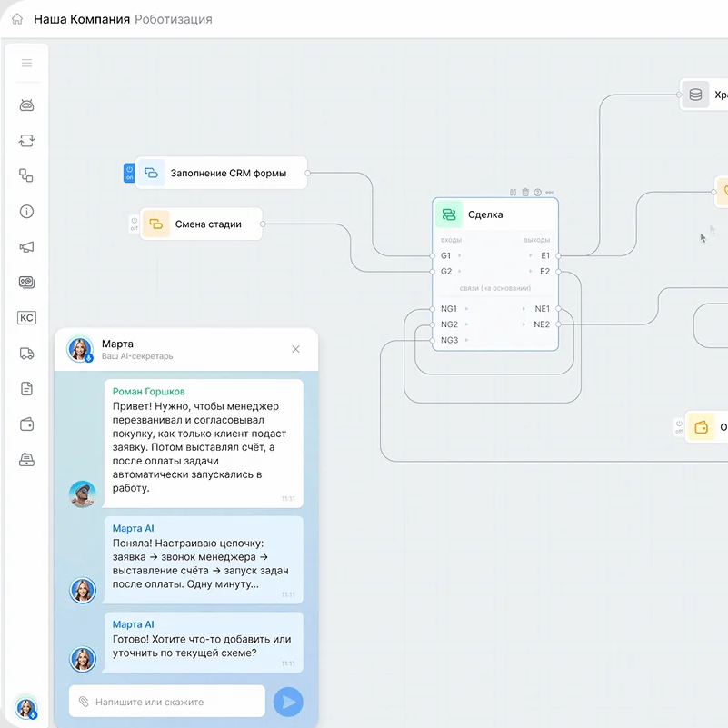Viewport: 728px width, 728px height.
Task: Open help for the Сделка node
Action: click(537, 193)
